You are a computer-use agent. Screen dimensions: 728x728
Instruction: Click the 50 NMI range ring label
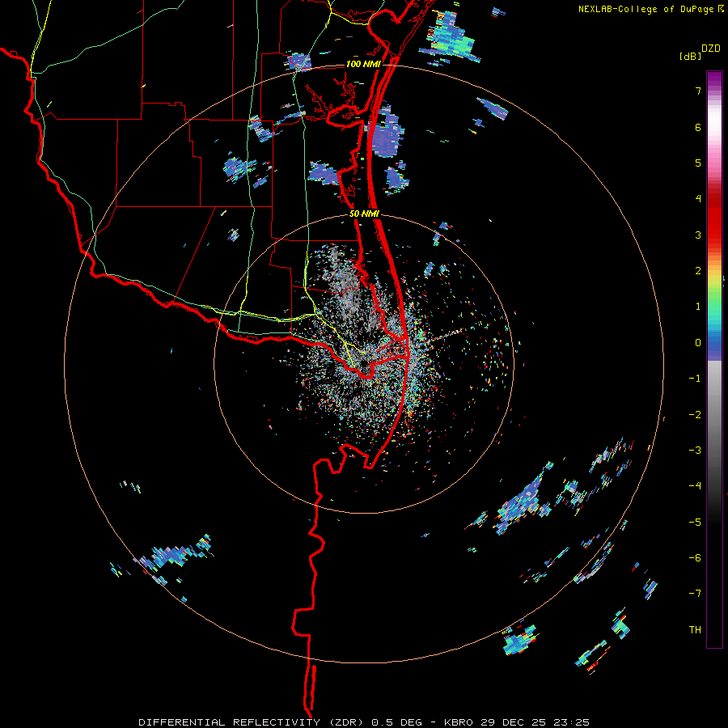tap(364, 214)
